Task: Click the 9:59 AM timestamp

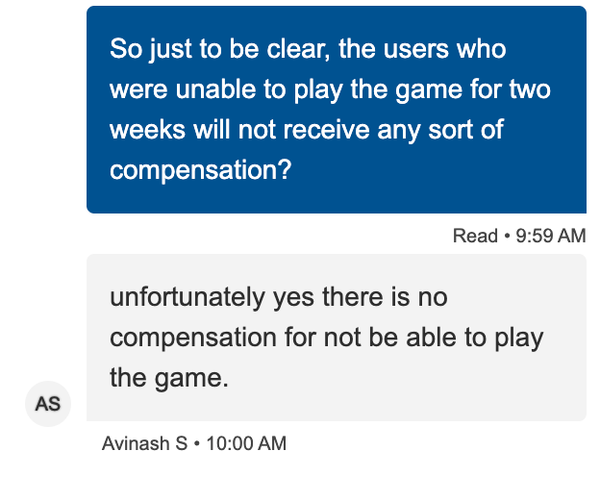Action: (549, 236)
